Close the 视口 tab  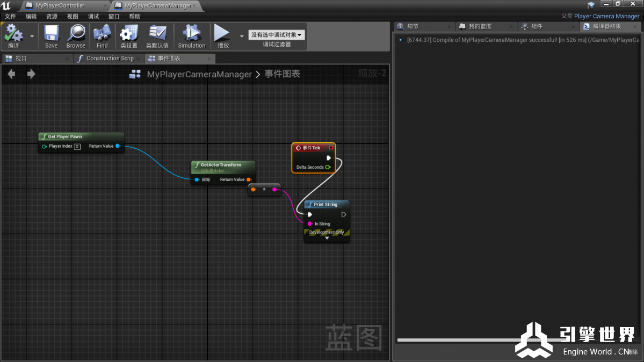tap(67, 59)
